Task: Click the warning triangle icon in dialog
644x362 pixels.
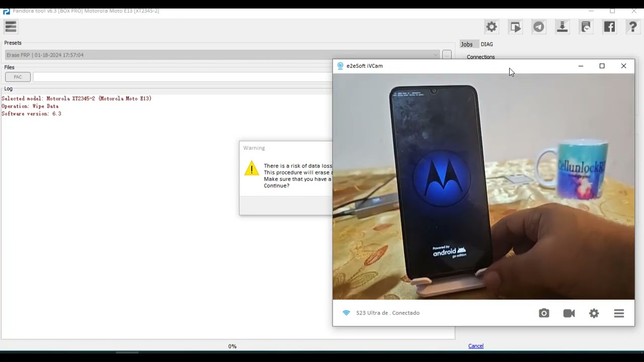Action: tap(252, 168)
